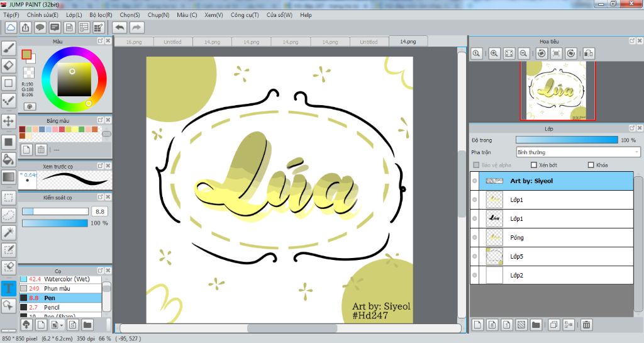Screen dimensions: 644x343
Task: Select the Gradient tool
Action: pyautogui.click(x=9, y=177)
